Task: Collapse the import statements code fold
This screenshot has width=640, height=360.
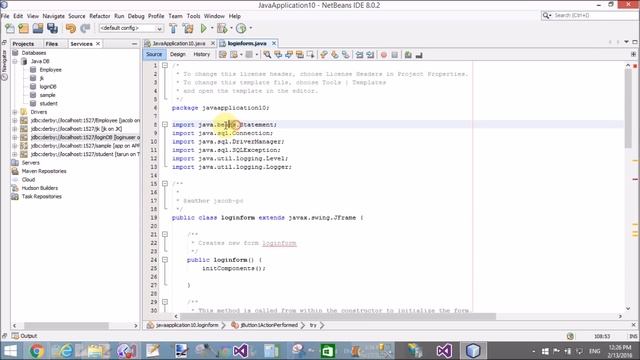Action: pos(165,124)
